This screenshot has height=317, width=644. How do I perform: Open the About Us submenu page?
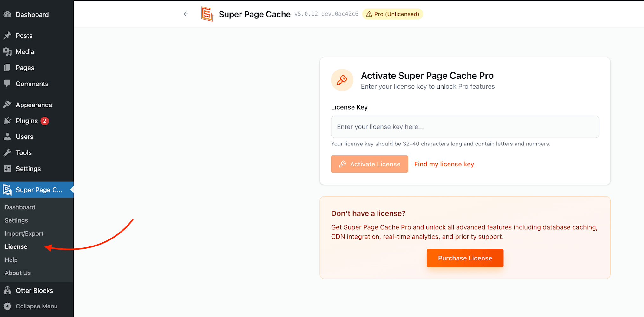coord(18,273)
